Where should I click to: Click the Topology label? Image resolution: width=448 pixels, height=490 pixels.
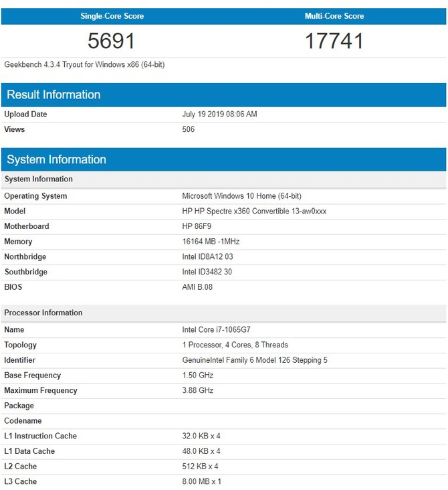tap(20, 345)
